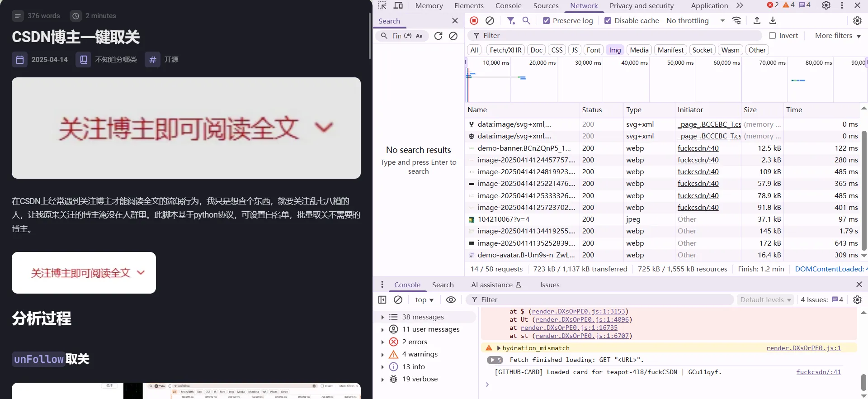
Task: Click the calendar icon next to 2025-04-14
Action: [20, 60]
